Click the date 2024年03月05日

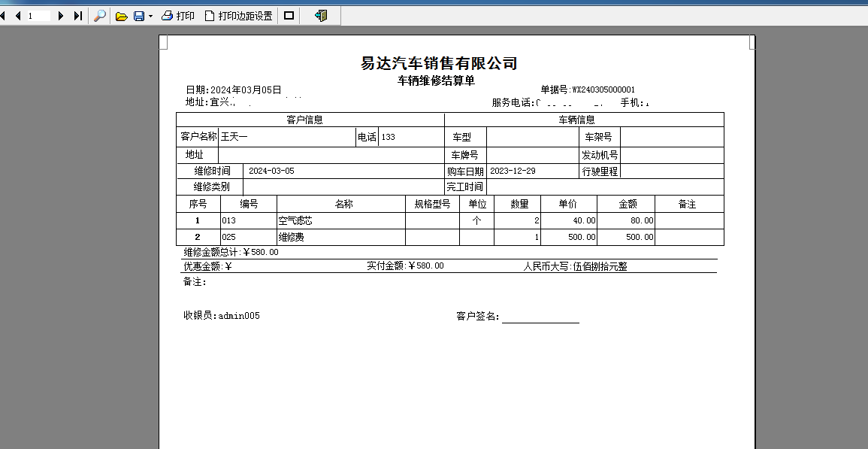click(x=246, y=89)
